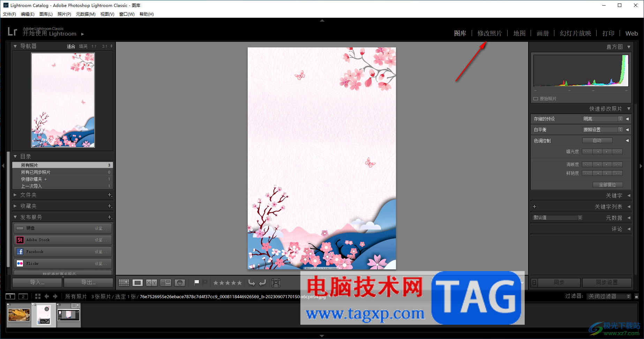Select the autumn leaf thumbnail in filmstrip

(19, 315)
